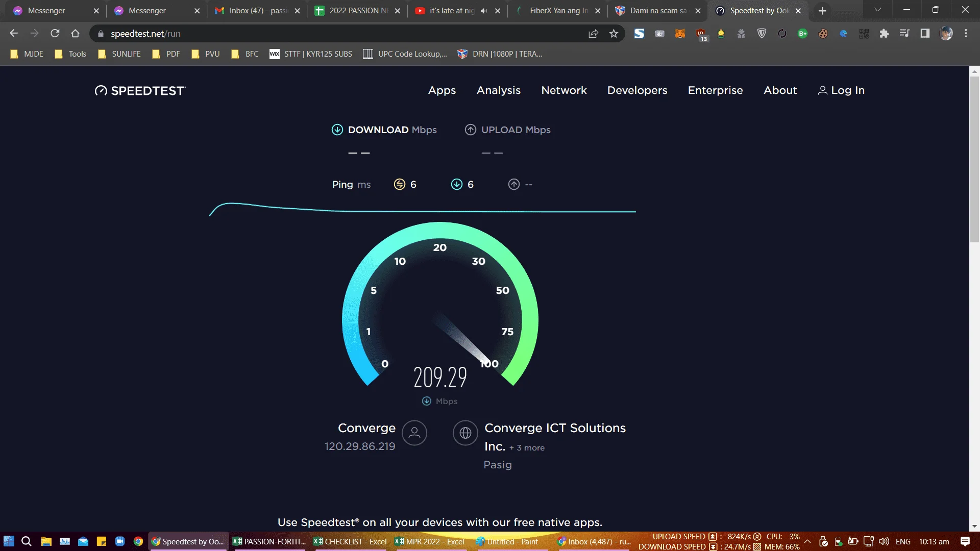Open the Developers menu
Screen dimensions: 980x551
point(638,90)
